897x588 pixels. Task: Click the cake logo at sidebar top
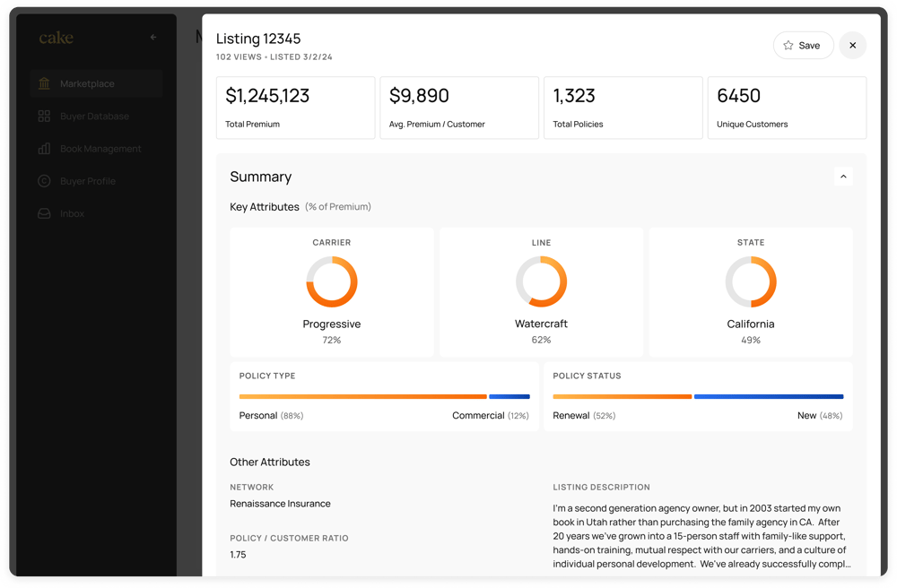click(x=56, y=39)
